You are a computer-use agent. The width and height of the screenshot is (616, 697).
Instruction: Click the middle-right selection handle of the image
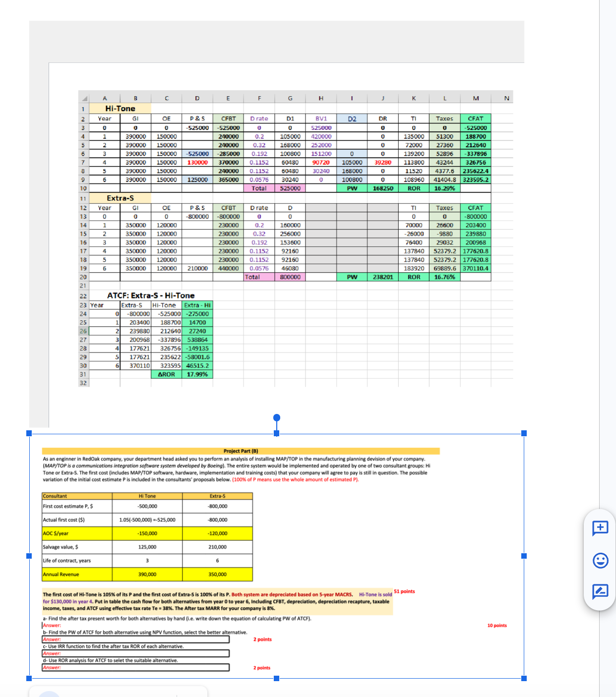click(524, 556)
